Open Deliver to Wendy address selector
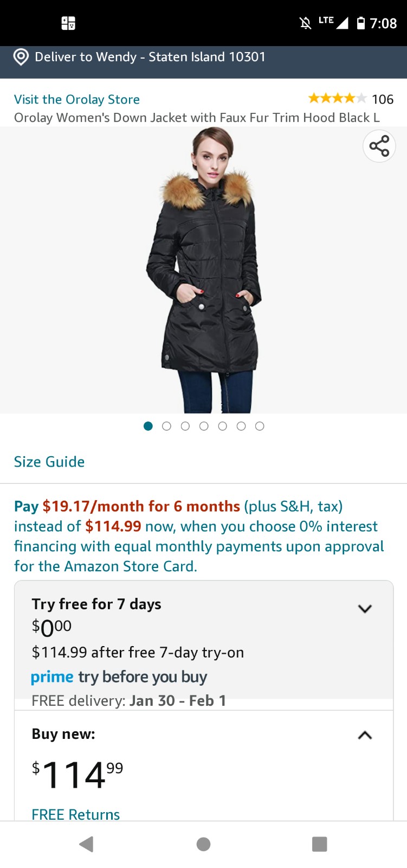The width and height of the screenshot is (407, 868). coord(150,57)
